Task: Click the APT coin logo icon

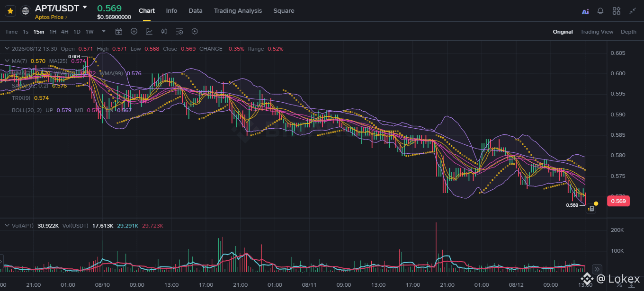Action: tap(26, 11)
